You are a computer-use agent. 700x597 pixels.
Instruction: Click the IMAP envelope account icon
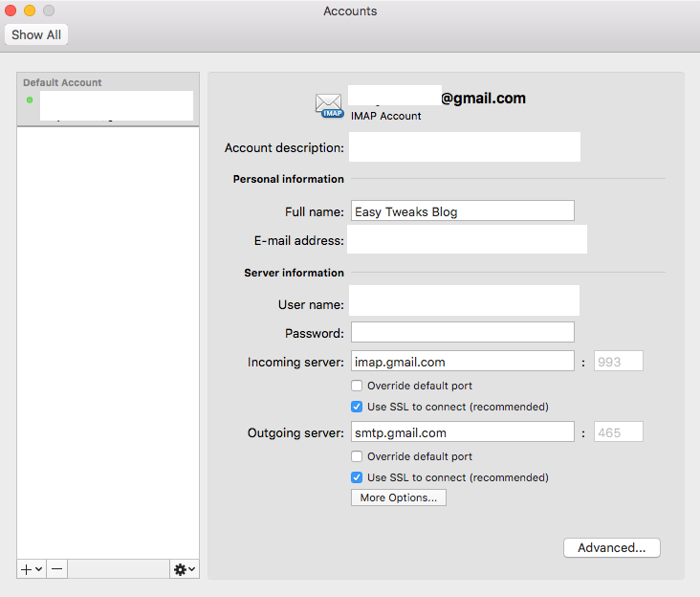pyautogui.click(x=330, y=106)
